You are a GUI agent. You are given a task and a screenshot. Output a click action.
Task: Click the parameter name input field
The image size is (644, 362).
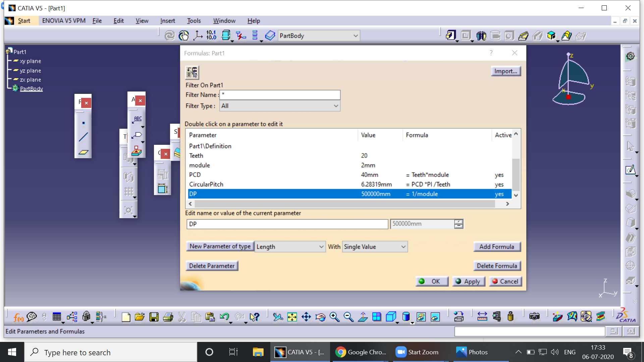click(287, 224)
